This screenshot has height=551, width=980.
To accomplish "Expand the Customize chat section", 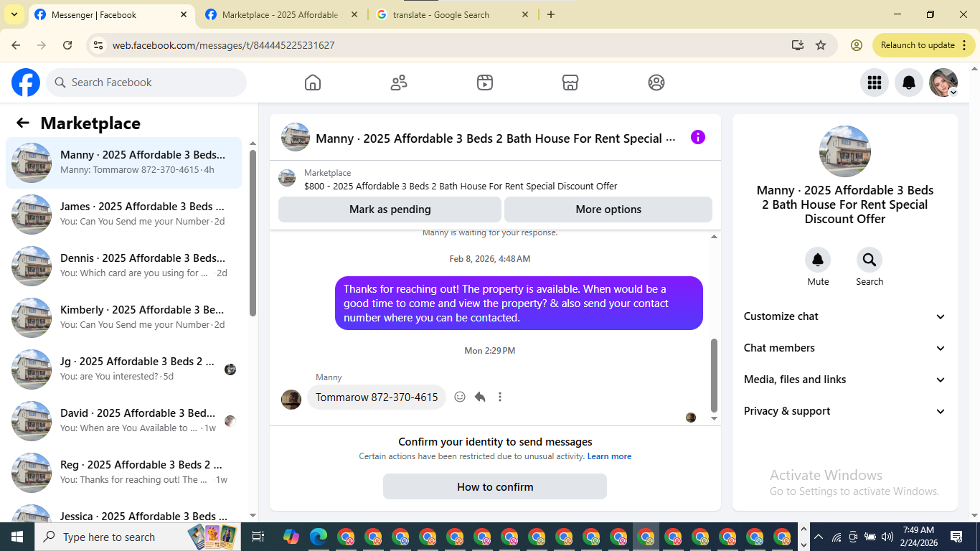I will pos(845,316).
